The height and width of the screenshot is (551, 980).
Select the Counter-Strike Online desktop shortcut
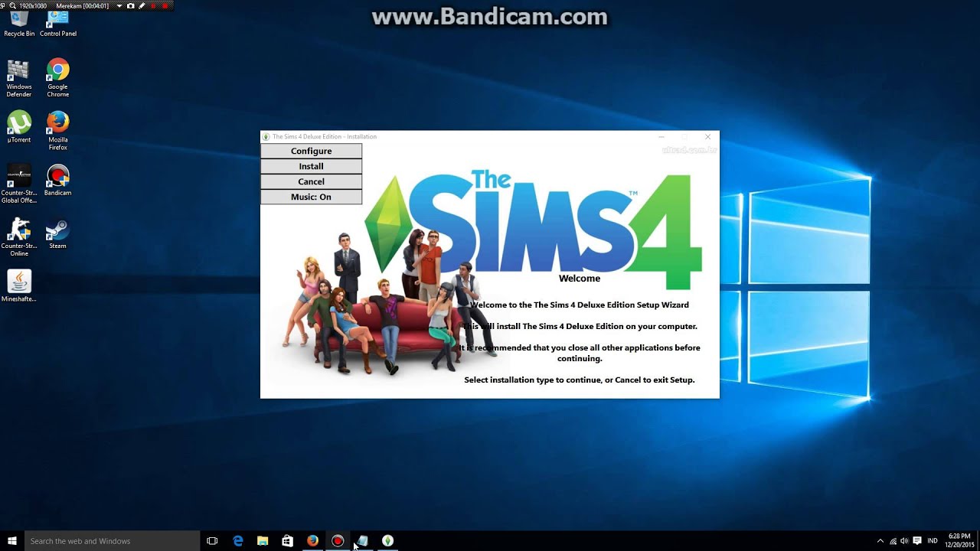[19, 236]
